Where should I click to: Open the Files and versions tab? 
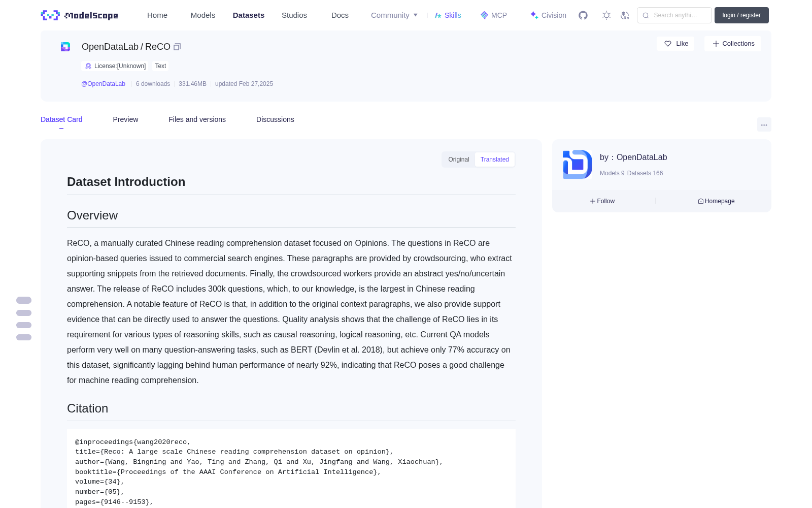point(197,119)
